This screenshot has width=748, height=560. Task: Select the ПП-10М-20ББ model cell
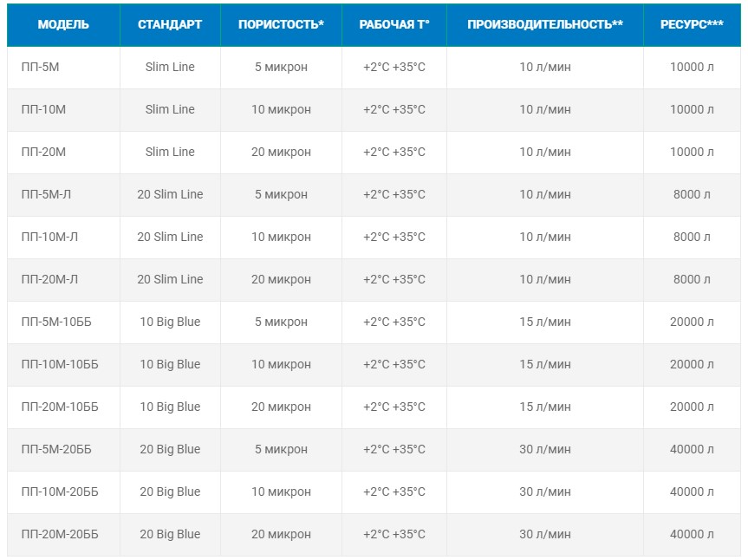60,492
